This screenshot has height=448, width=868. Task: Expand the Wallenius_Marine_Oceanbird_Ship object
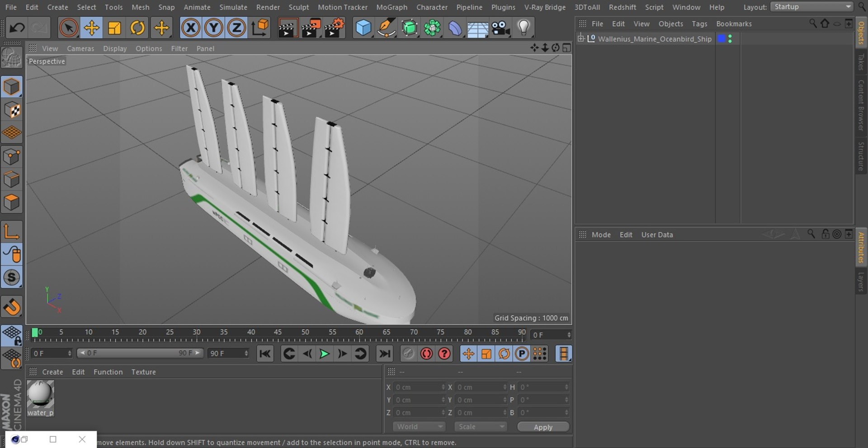tap(581, 38)
